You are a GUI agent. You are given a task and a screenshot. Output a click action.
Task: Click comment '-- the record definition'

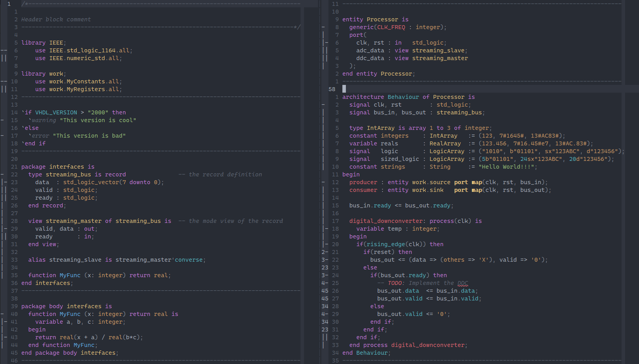(220, 174)
